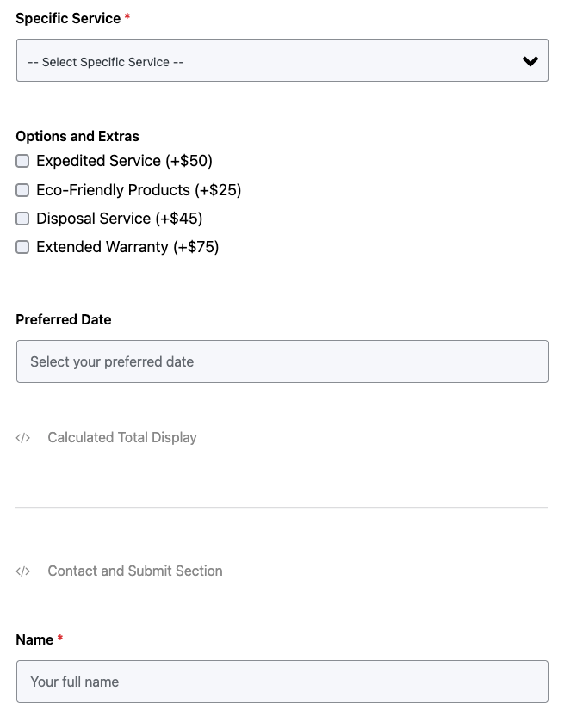Viewport: 564px width, 728px height.
Task: Enable the Expedited Service checkbox
Action: point(22,161)
